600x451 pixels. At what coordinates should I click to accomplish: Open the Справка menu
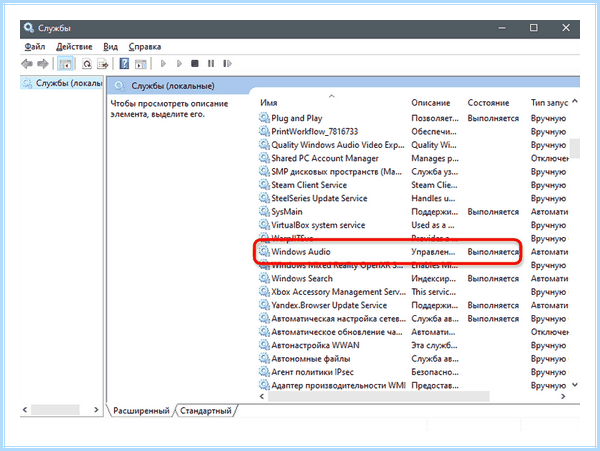pyautogui.click(x=145, y=47)
